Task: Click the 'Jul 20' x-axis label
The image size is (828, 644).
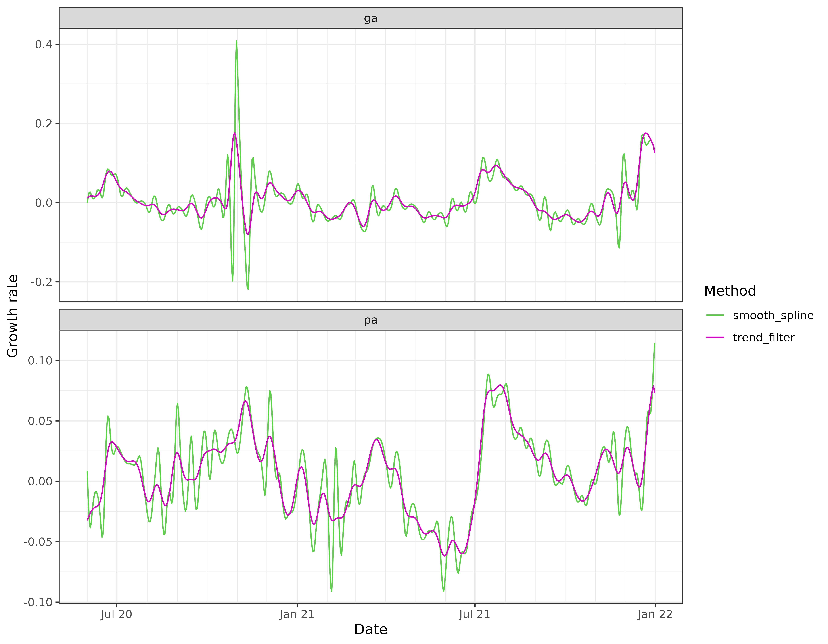Action: click(116, 614)
